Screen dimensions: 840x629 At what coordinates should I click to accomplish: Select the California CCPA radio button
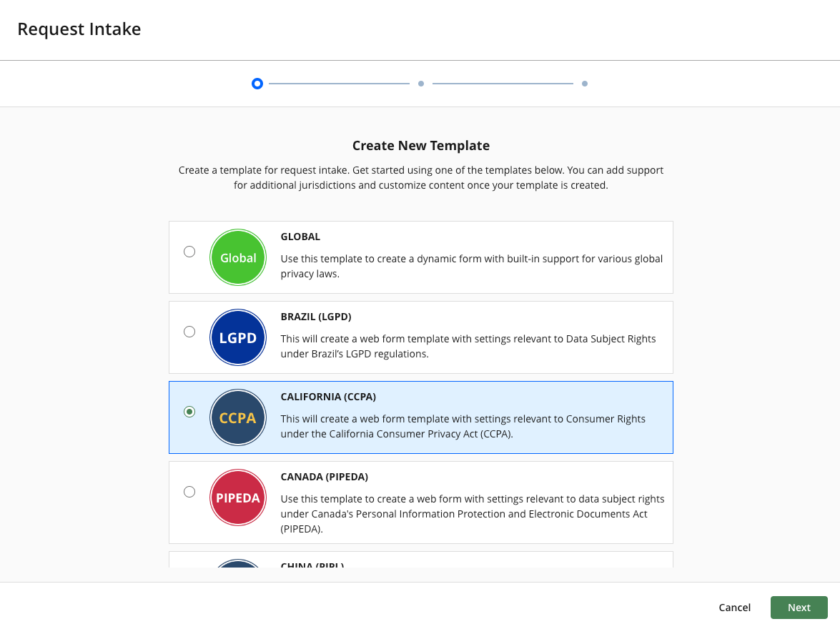[189, 412]
